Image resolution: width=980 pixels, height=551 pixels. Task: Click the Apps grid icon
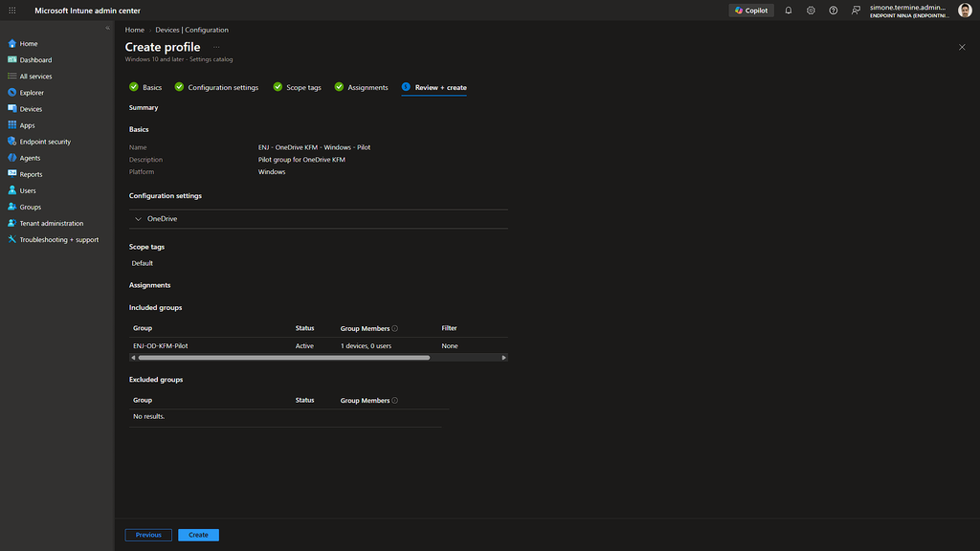[11, 125]
